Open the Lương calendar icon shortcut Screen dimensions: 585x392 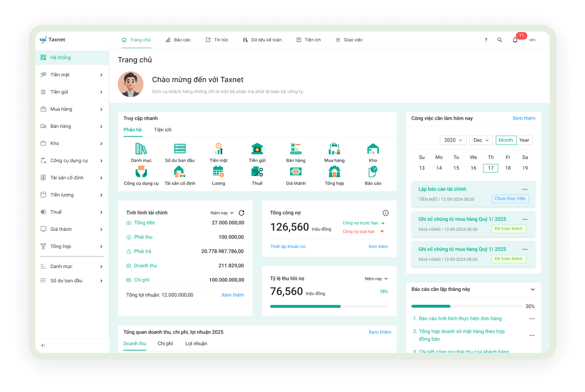[219, 172]
